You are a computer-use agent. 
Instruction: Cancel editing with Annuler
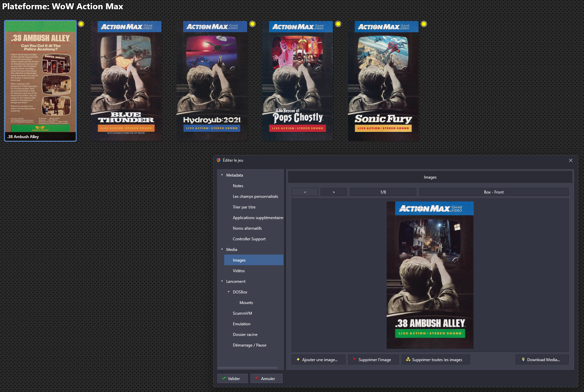[x=266, y=378]
